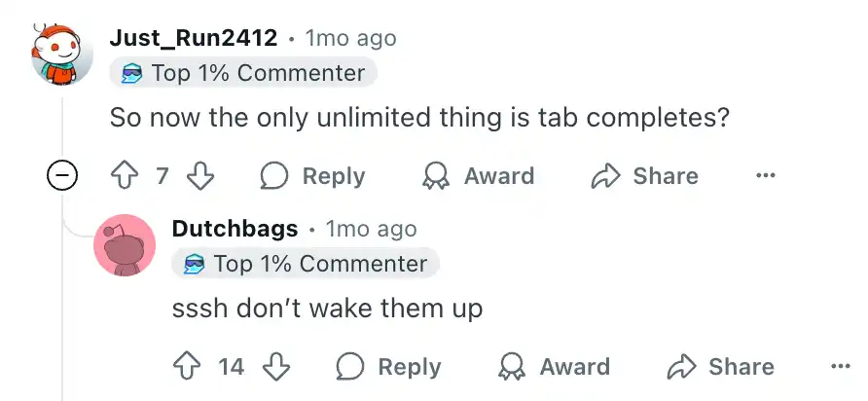Open more options for Dutchbags' comment

(841, 367)
